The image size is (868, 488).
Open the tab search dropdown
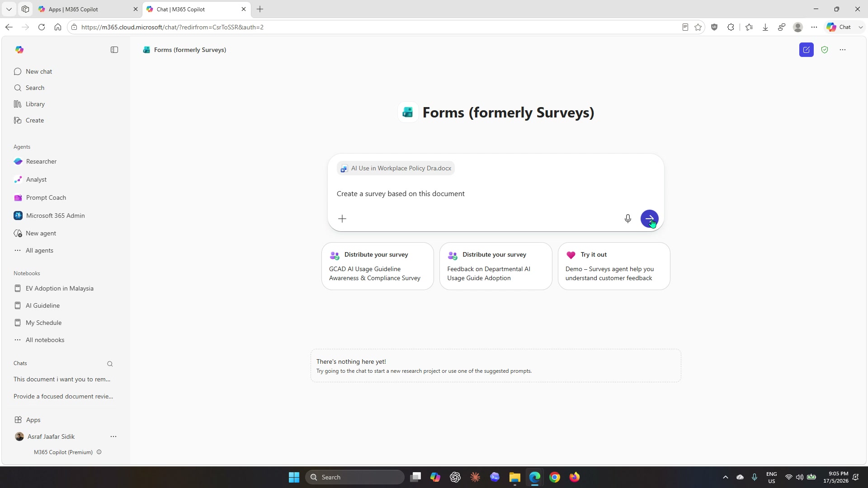pos(9,9)
